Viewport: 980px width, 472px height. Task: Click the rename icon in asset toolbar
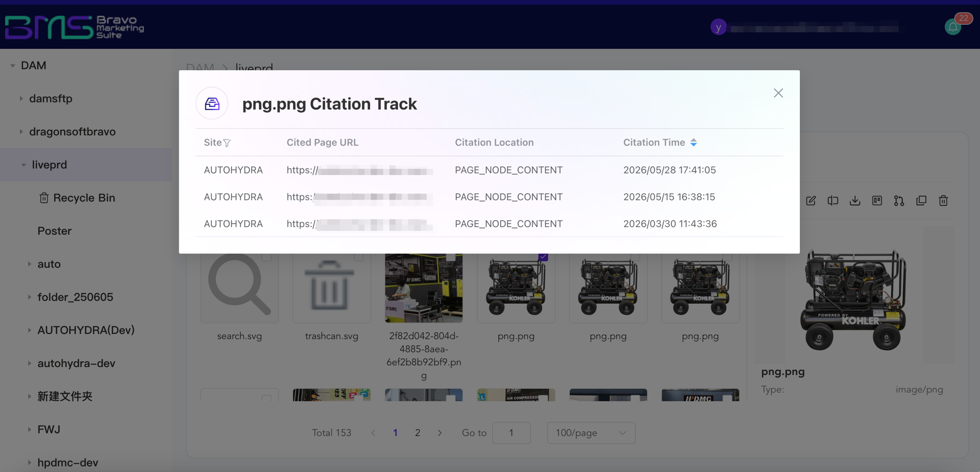tap(833, 200)
